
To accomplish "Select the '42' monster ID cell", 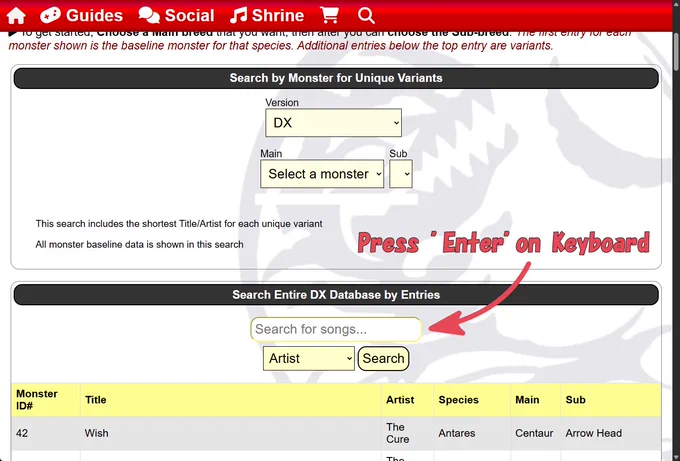I will pos(46,433).
